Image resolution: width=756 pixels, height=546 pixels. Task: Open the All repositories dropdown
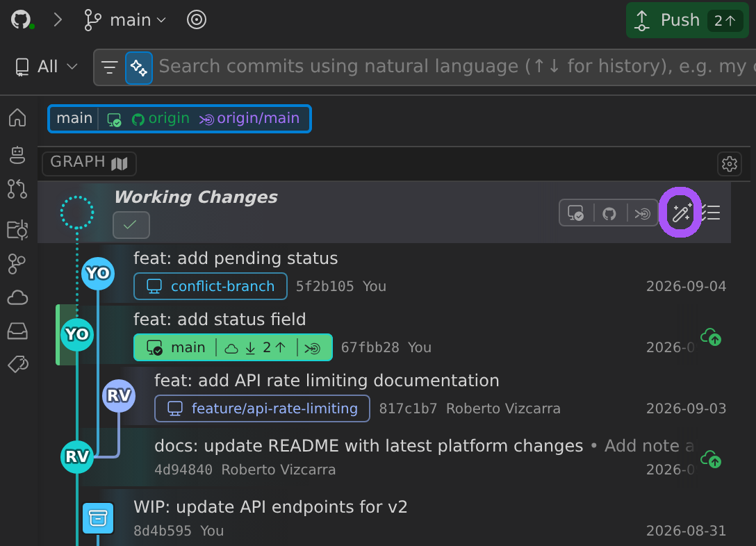pyautogui.click(x=47, y=67)
